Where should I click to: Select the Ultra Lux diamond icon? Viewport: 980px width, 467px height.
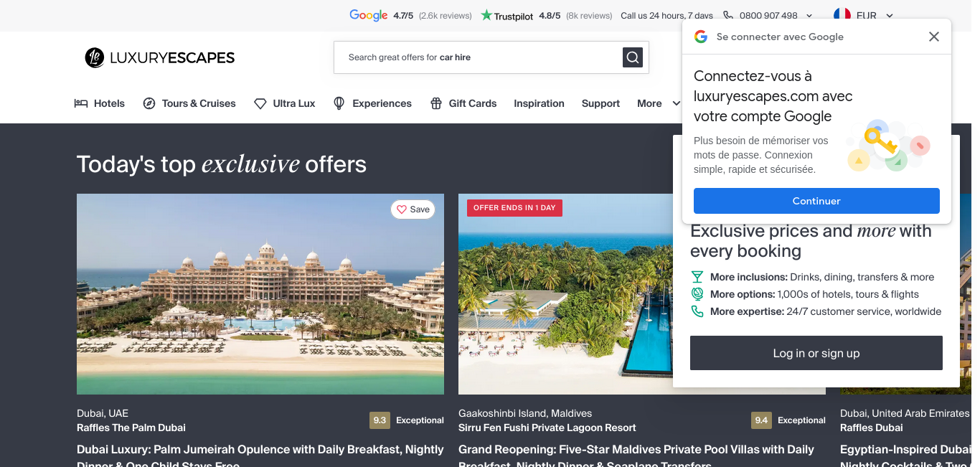pyautogui.click(x=260, y=103)
